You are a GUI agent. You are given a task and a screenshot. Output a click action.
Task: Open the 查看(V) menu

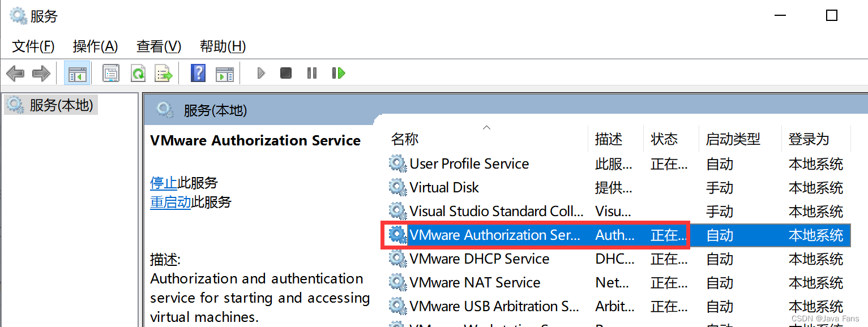pos(159,46)
